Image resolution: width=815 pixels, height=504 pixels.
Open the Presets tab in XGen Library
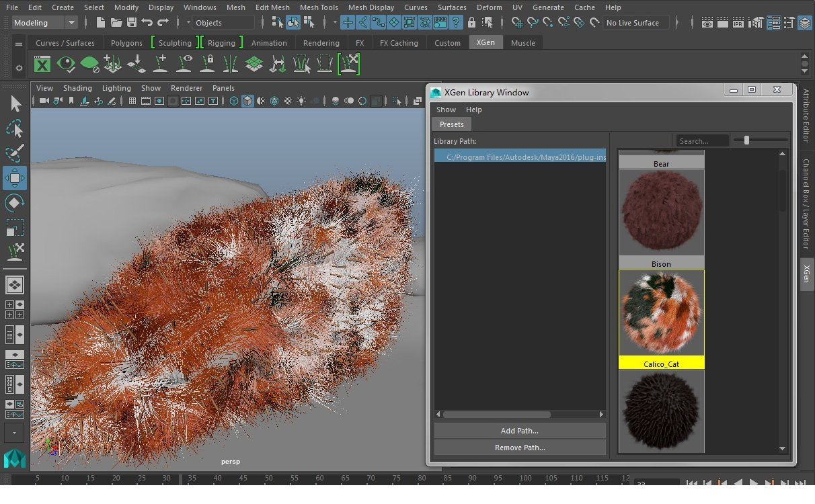click(x=452, y=124)
